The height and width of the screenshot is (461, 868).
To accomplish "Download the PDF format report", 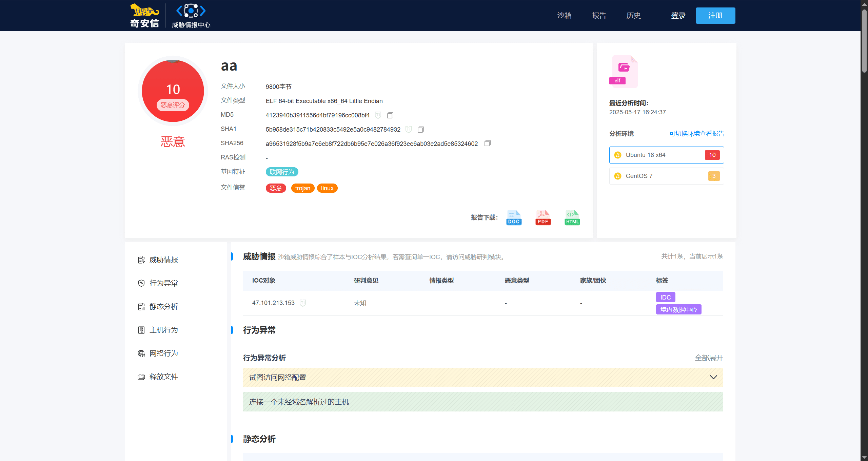I will pos(543,217).
